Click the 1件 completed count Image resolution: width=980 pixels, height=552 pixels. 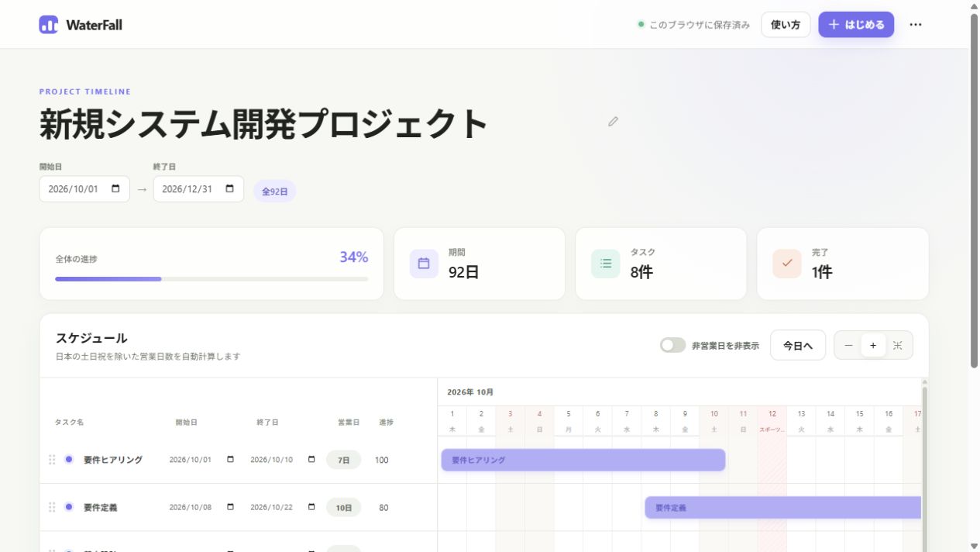coord(821,272)
